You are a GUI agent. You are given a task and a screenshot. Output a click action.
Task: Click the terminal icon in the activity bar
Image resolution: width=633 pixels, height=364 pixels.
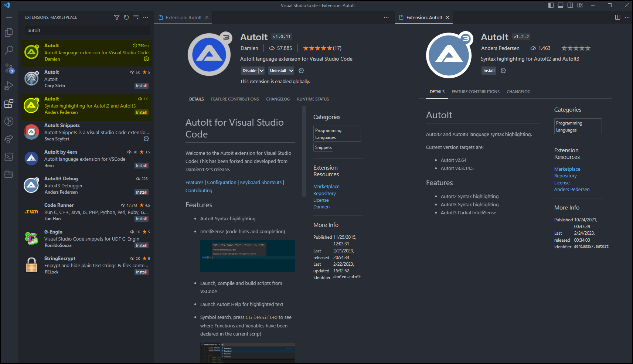tap(9, 157)
